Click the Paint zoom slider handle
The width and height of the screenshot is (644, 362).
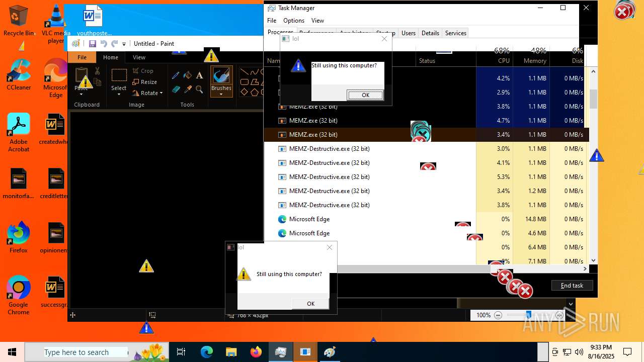528,315
